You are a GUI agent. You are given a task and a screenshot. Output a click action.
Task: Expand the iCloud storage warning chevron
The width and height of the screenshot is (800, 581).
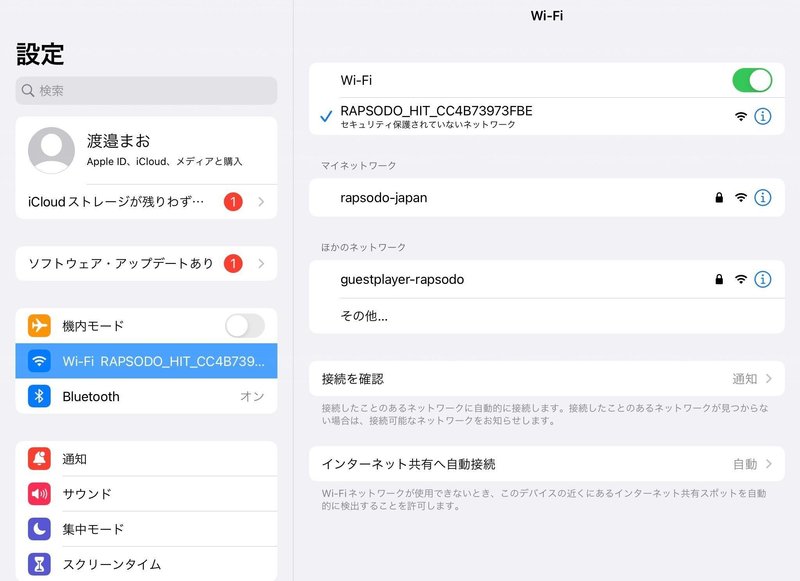tap(261, 201)
